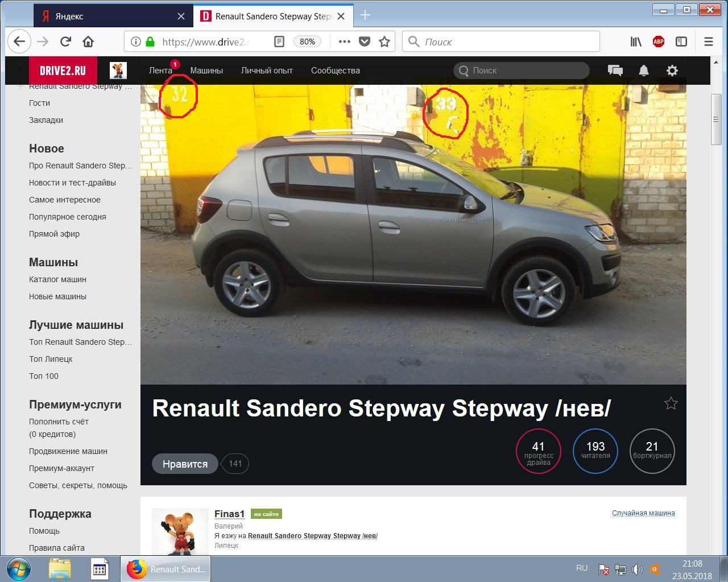728x582 pixels.
Task: Open Windows Start button
Action: [x=18, y=569]
